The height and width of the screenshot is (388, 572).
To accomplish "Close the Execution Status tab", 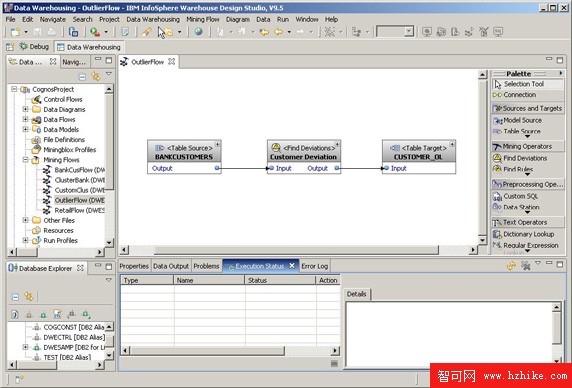I will [291, 266].
